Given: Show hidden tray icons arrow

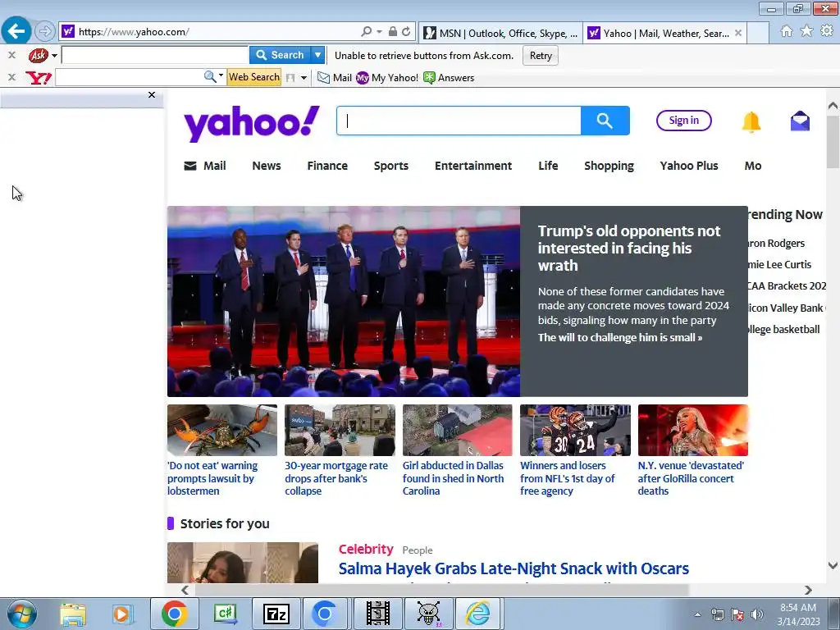Looking at the screenshot, I should (x=697, y=614).
